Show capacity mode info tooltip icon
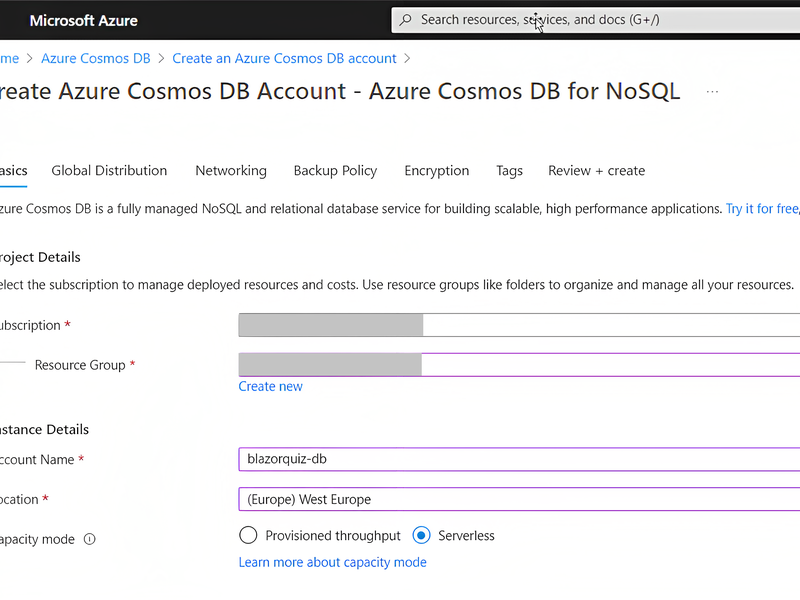Screen dimensions: 800x600 tap(89, 539)
